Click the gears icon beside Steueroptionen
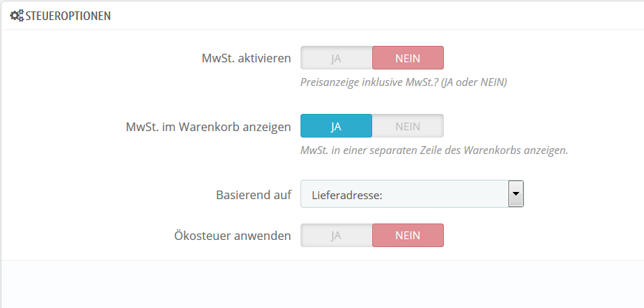Viewport: 644px width, 308px height. pos(16,15)
